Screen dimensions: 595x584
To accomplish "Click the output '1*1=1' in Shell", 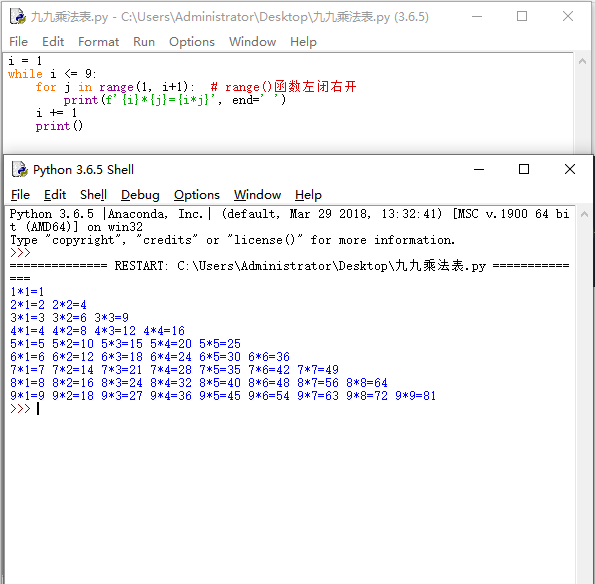I will pyautogui.click(x=27, y=292).
